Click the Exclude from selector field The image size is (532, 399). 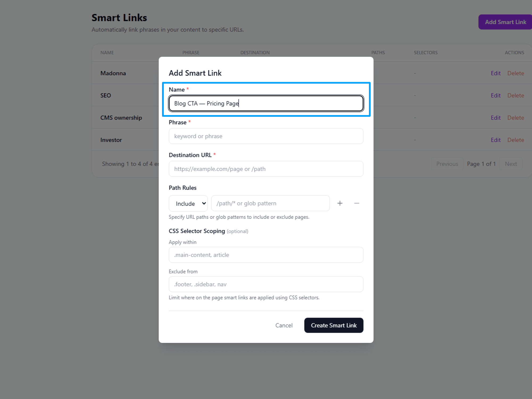(265, 284)
